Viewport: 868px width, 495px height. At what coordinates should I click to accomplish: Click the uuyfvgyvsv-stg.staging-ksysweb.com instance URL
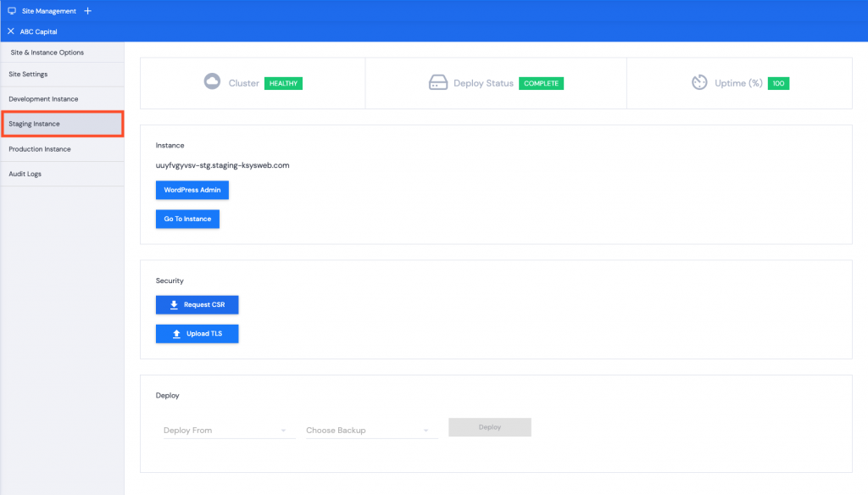(223, 165)
